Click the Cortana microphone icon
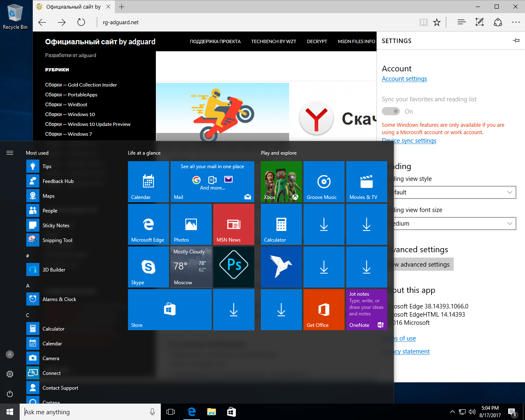 153,412
